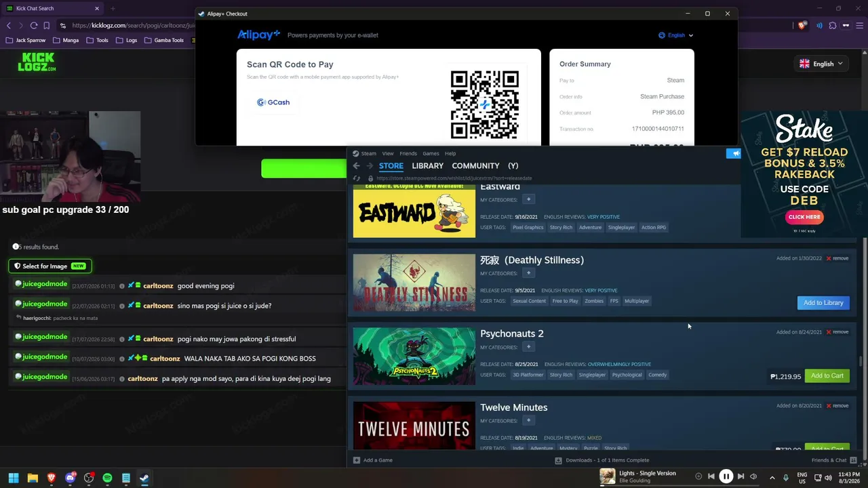Screen dimensions: 868x488
Task: Open Steam from the taskbar
Action: [x=144, y=478]
